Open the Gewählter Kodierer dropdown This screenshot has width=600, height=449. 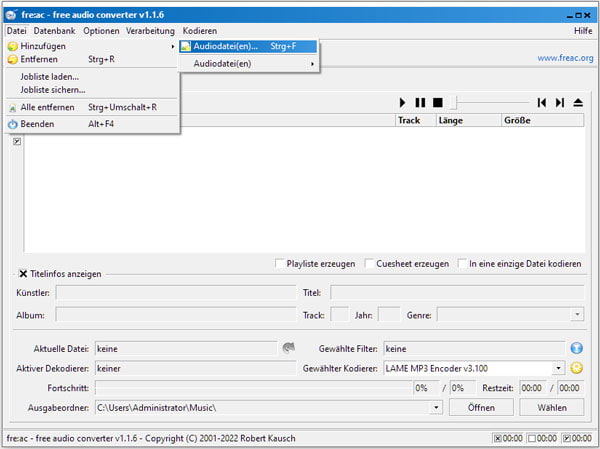tap(558, 368)
